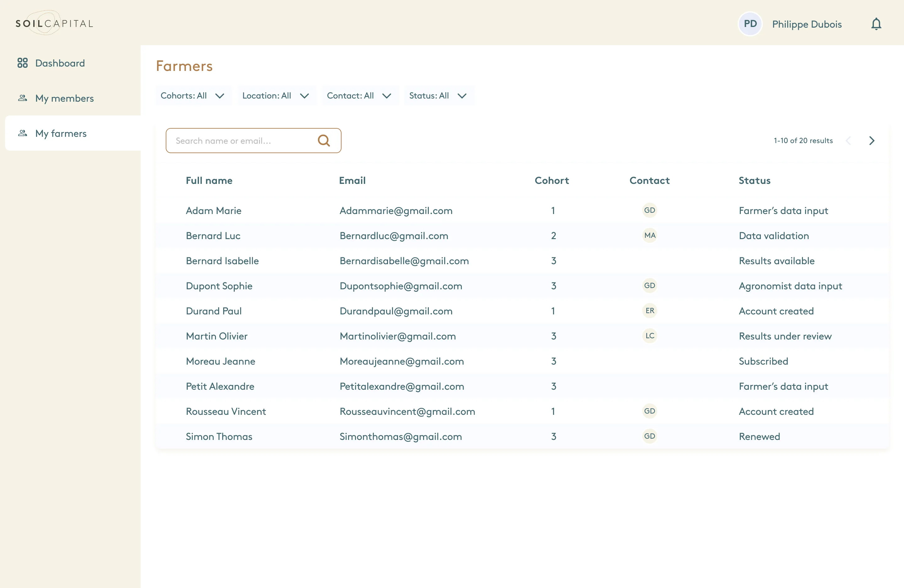Screen dimensions: 904x588
Task: Click the Agronomist data input status
Action: [790, 286]
